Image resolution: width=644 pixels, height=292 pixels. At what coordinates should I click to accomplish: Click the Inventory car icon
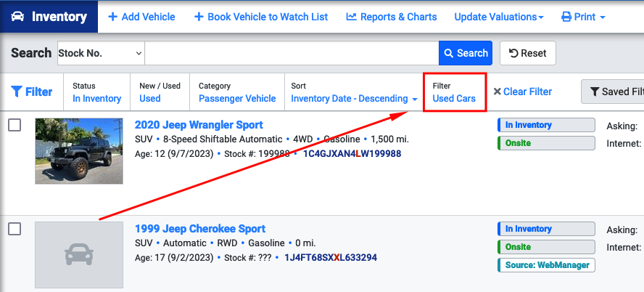(17, 17)
